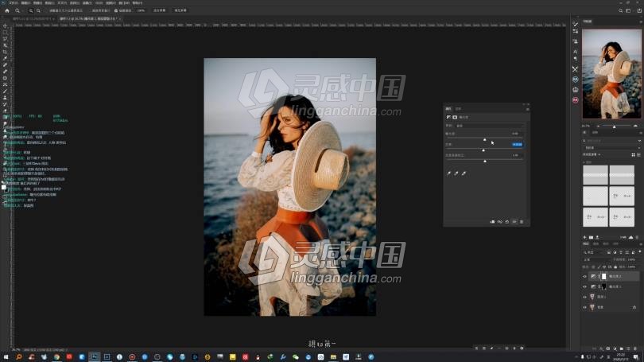
Task: Hide the 背景 background layer
Action: point(585,307)
